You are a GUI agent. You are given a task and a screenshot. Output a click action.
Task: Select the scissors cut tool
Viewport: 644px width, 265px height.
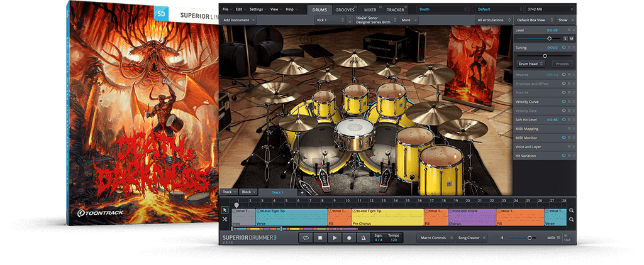tap(225, 219)
